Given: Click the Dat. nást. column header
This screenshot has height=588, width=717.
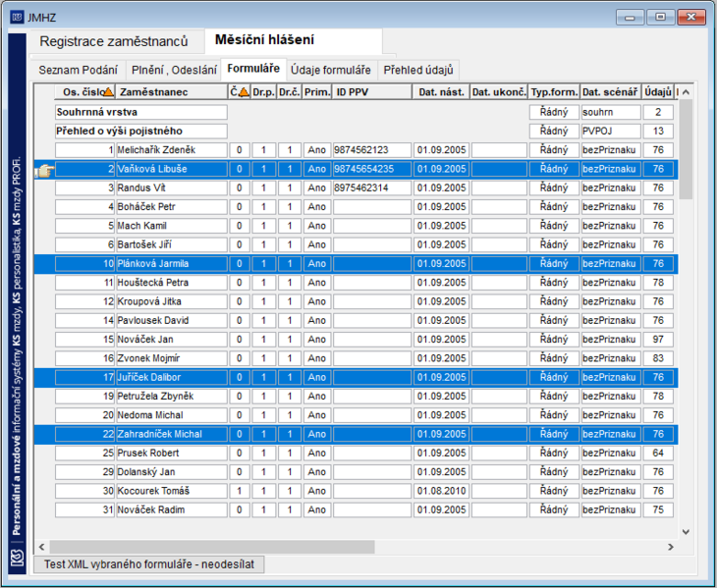Looking at the screenshot, I should tap(441, 92).
